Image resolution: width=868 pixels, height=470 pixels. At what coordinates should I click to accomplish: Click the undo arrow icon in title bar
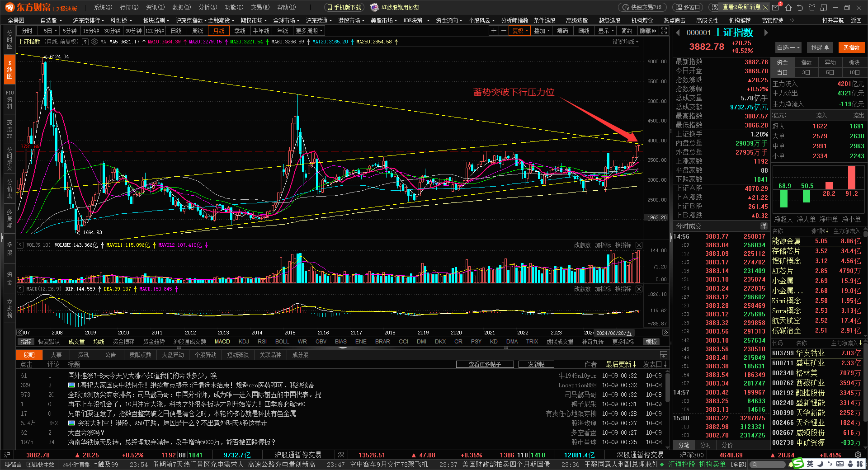tap(800, 7)
